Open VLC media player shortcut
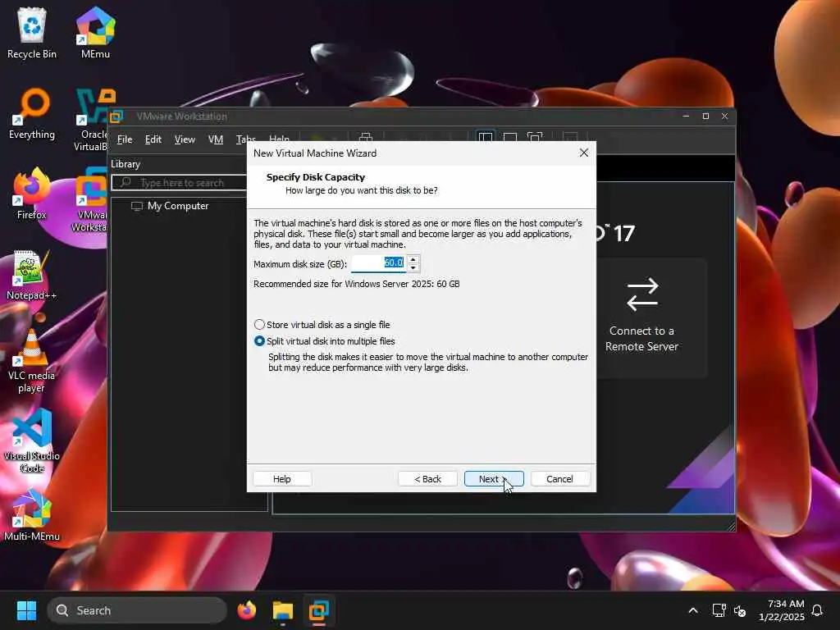 (x=32, y=360)
